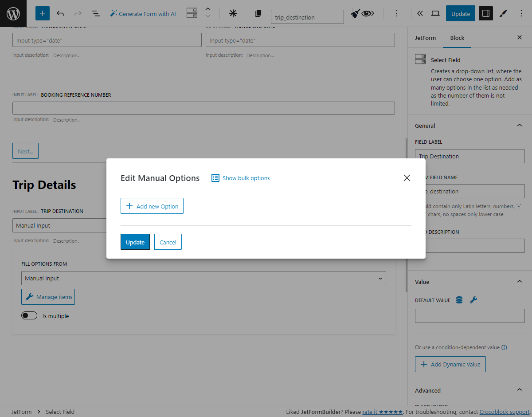532x417 pixels.
Task: Open the Generate Form with AI tool
Action: click(x=143, y=14)
